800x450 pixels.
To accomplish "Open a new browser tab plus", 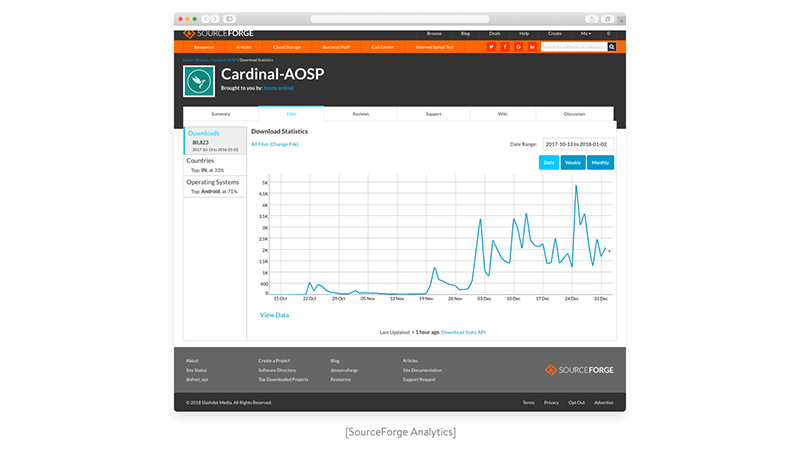I will click(621, 20).
